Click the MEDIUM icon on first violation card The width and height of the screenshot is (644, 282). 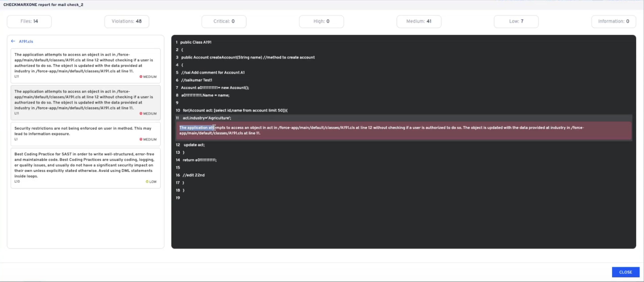141,77
